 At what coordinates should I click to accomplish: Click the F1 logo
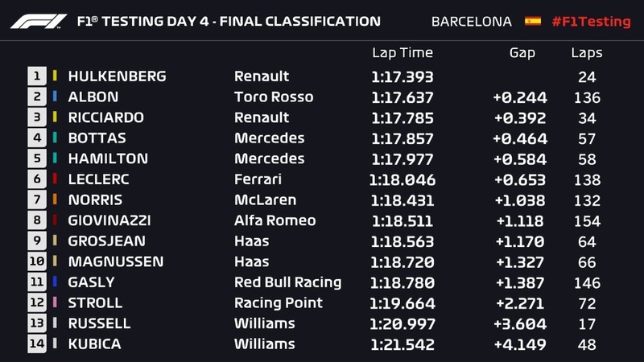39,21
